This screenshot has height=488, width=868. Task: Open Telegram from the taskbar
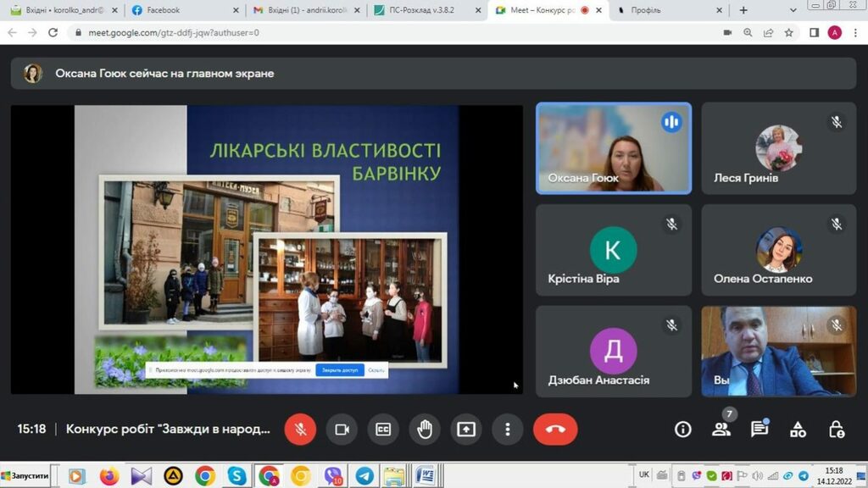(x=364, y=476)
